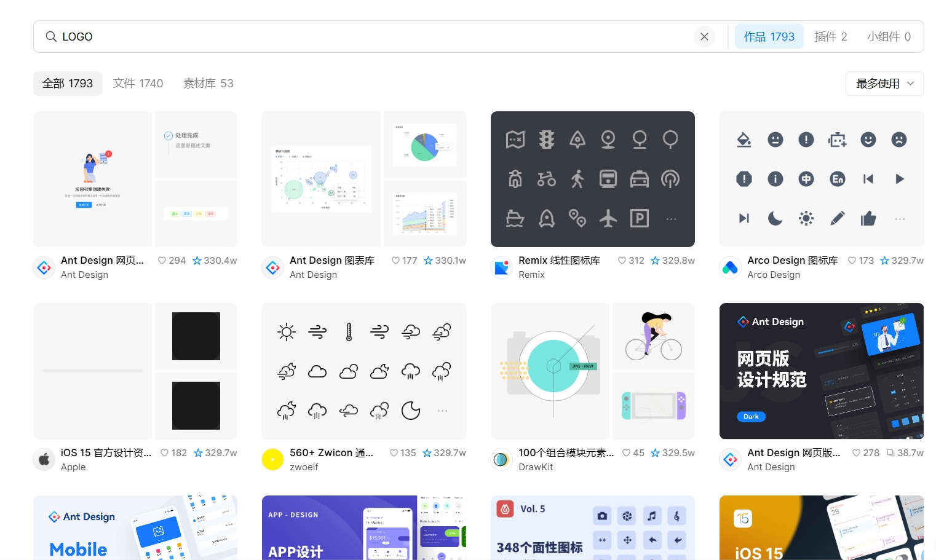
Task: Open Remix 线性图标库 thumbnail
Action: (x=593, y=179)
